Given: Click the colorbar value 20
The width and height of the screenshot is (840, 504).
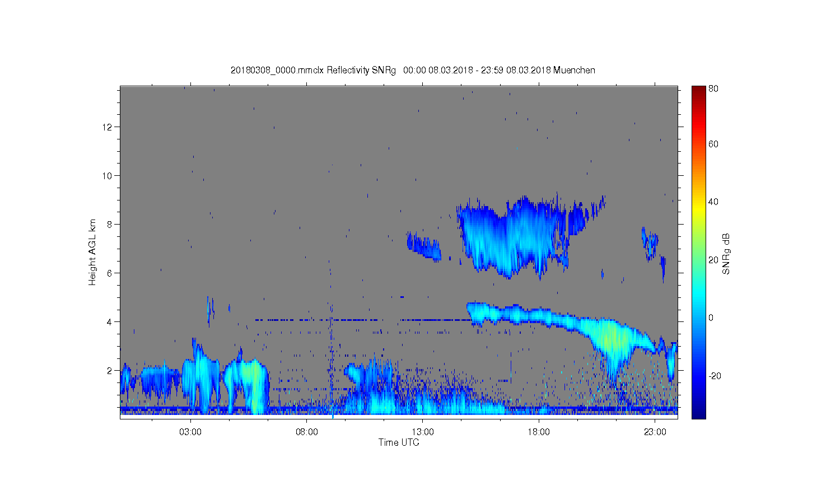Looking at the screenshot, I should [713, 260].
